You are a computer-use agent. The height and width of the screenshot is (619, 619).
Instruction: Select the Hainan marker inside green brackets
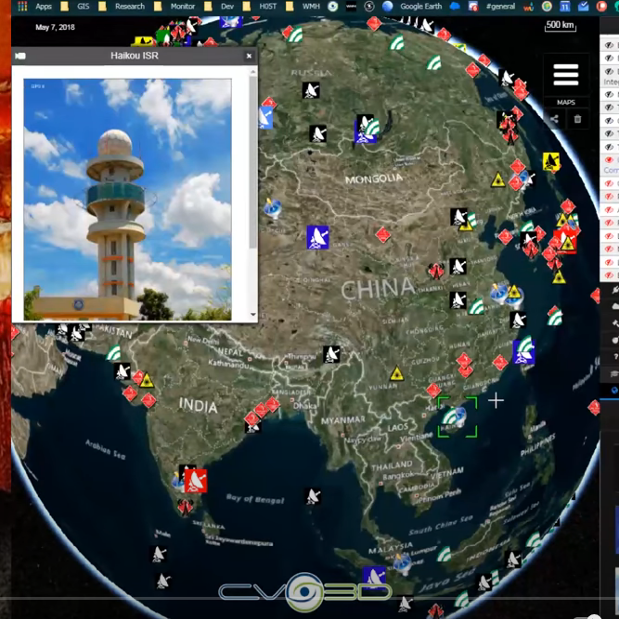click(x=455, y=418)
